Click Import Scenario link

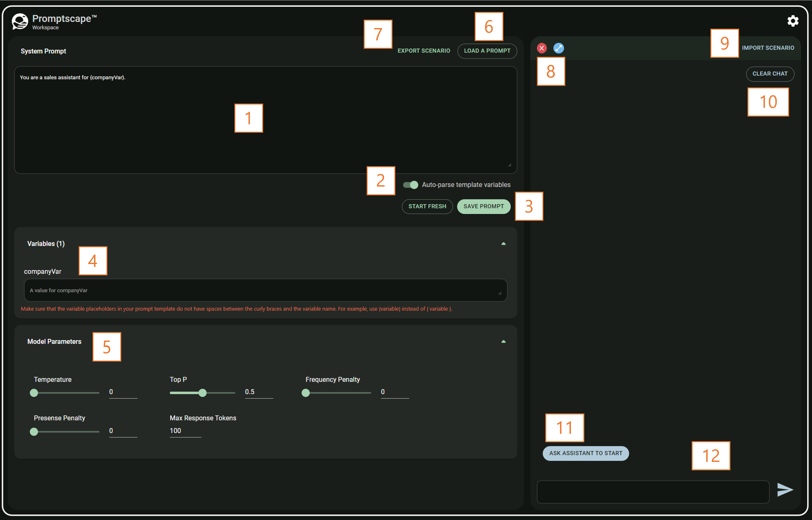coord(767,48)
